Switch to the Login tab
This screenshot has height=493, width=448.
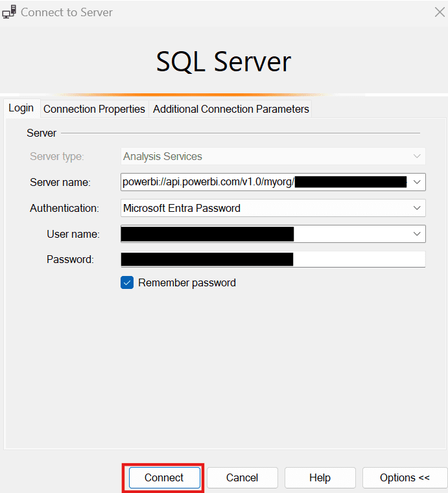tap(21, 108)
